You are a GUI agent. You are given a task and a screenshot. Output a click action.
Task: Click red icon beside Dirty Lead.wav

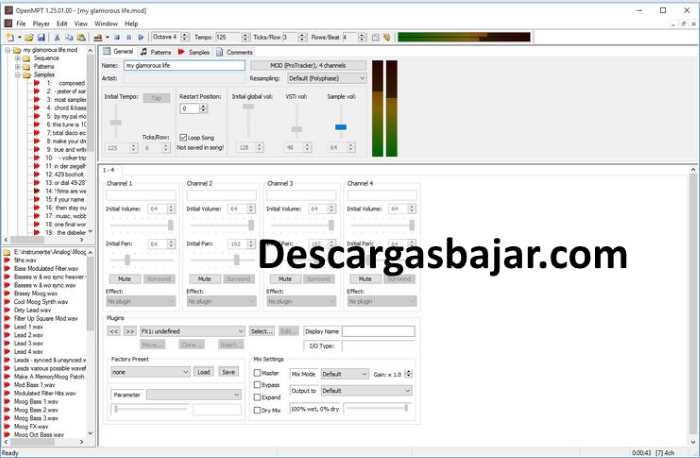pos(7,310)
